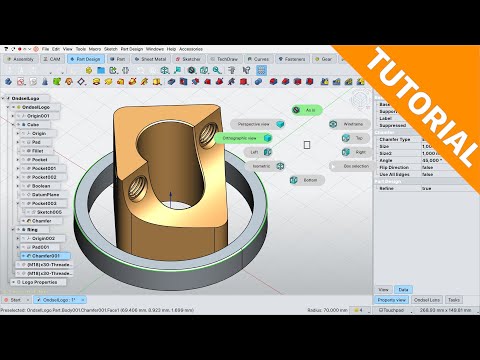The height and width of the screenshot is (360, 480).
Task: Expand the Pocket001 tree item
Action: tap(18, 168)
